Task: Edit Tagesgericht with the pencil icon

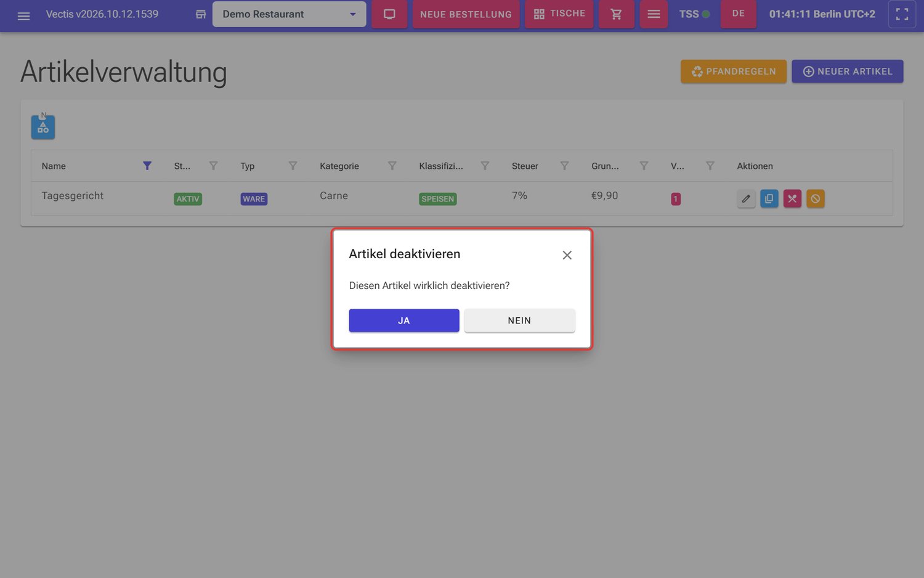Action: [x=746, y=198]
